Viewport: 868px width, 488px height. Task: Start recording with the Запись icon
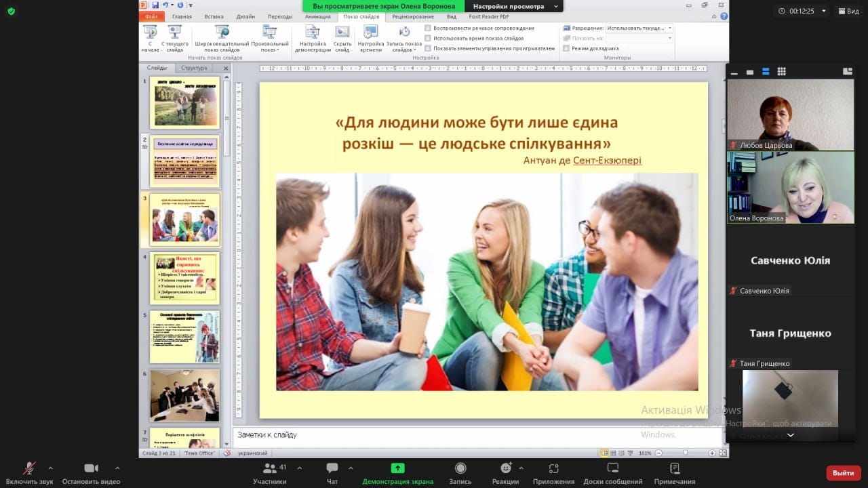(460, 469)
